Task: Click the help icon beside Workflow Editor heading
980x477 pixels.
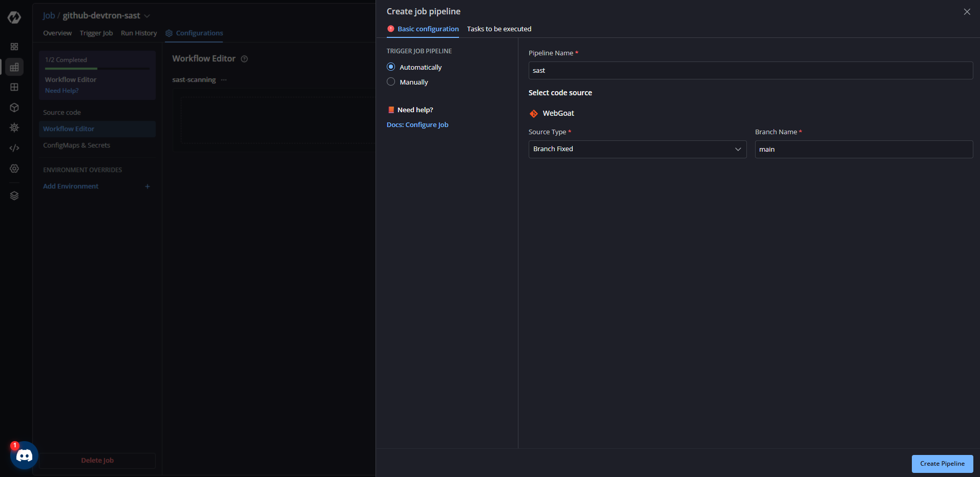Action: pos(244,59)
